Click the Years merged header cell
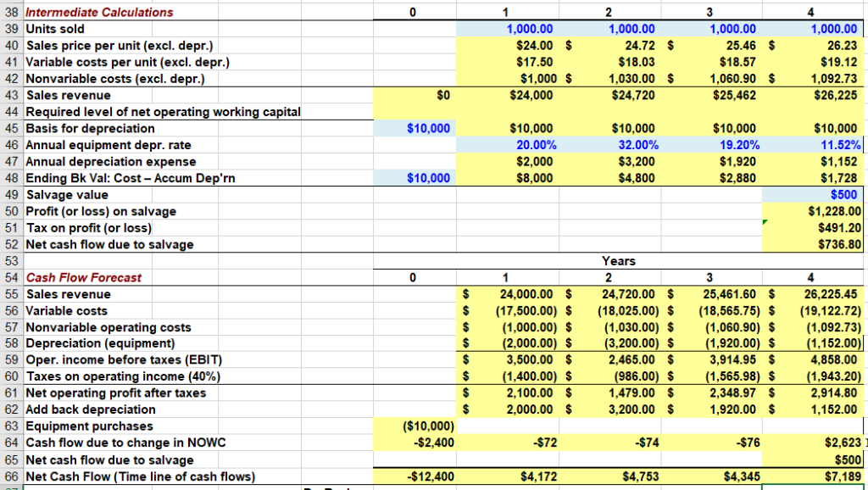Viewport: 868px width, 490px height. tap(616, 260)
